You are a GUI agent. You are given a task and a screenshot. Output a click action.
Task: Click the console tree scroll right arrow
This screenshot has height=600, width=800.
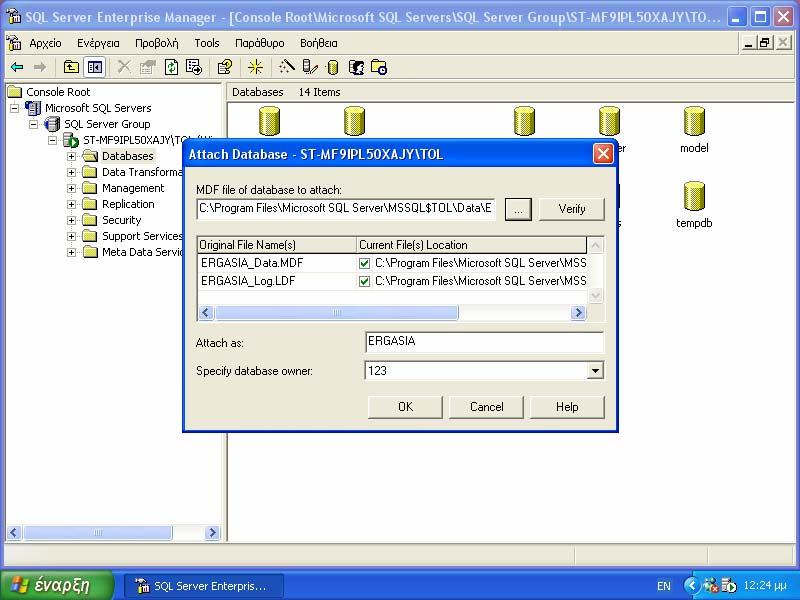212,533
